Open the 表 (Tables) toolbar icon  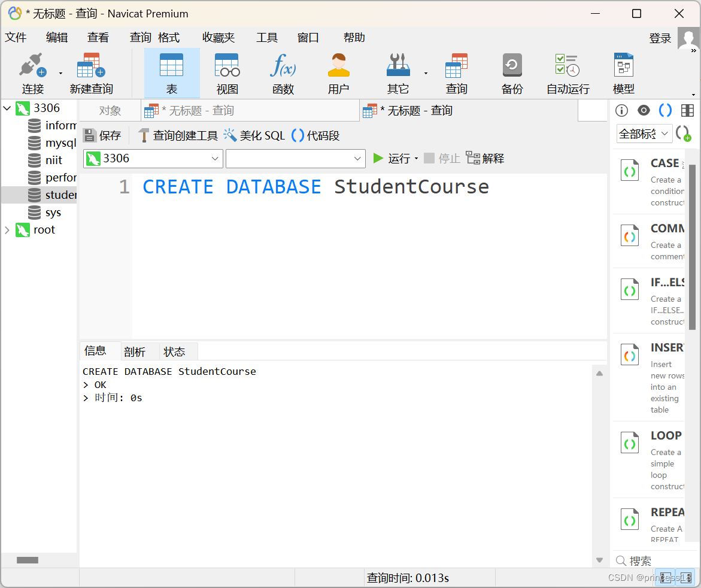[x=172, y=72]
